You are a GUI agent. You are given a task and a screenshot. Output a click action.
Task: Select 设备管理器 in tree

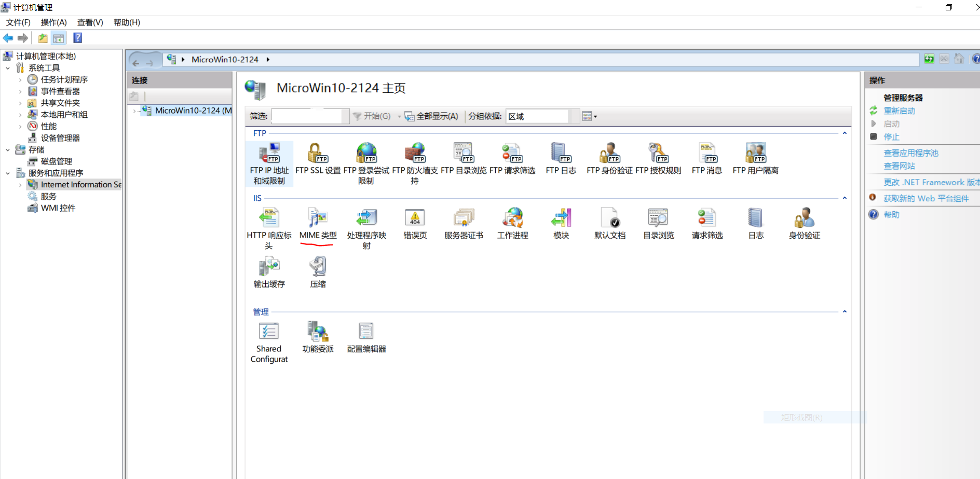tap(60, 138)
